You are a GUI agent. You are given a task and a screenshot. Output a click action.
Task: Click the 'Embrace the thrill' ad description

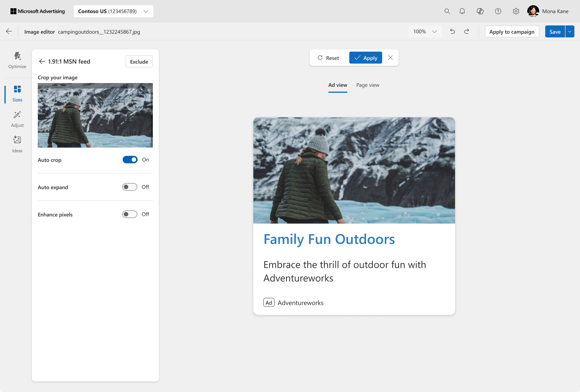pos(345,271)
